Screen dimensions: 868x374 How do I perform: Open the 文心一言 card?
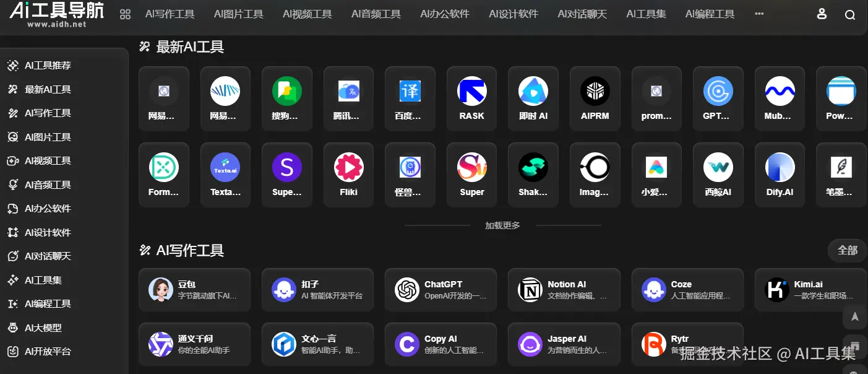pyautogui.click(x=317, y=344)
